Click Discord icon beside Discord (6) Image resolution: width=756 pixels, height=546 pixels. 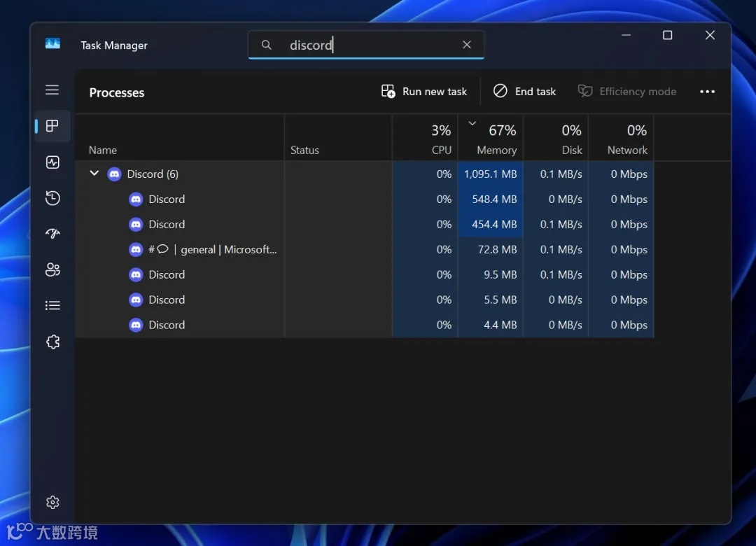coord(114,174)
